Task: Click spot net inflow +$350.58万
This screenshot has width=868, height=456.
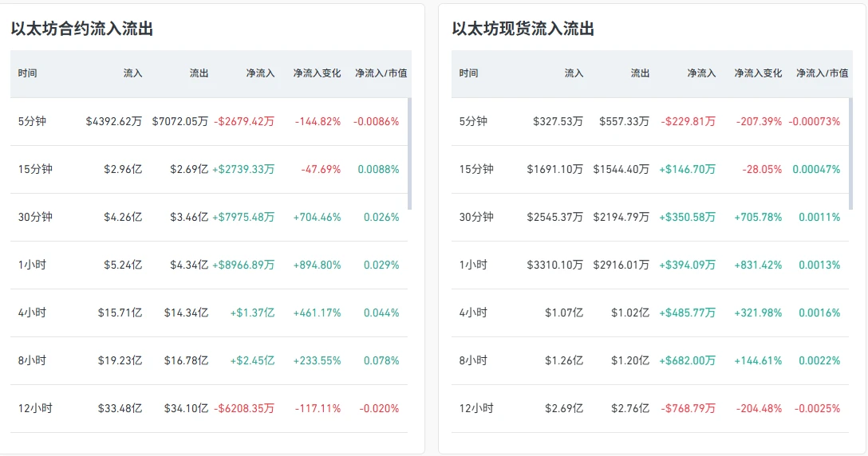Action: 688,217
